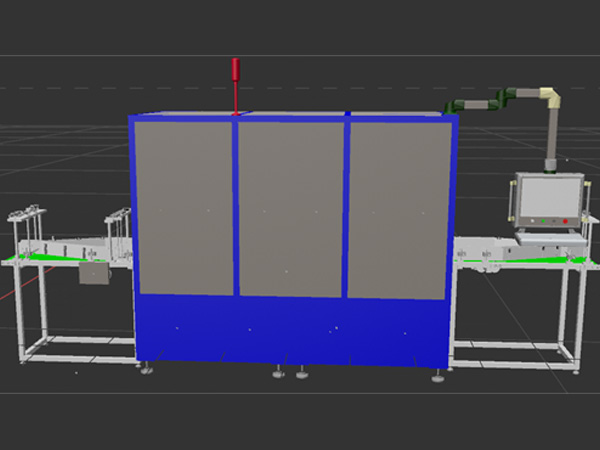Select the red button on the control panel
The width and height of the screenshot is (600, 450).
(x=565, y=219)
